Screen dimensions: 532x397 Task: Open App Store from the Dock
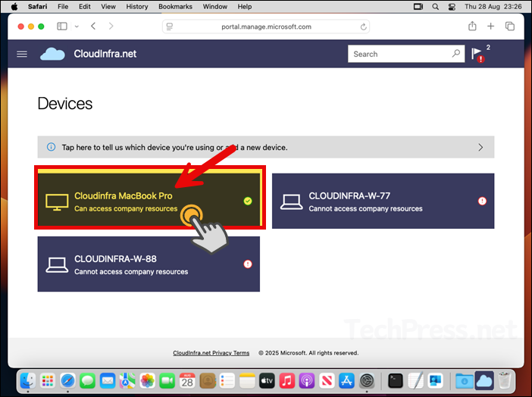(347, 381)
